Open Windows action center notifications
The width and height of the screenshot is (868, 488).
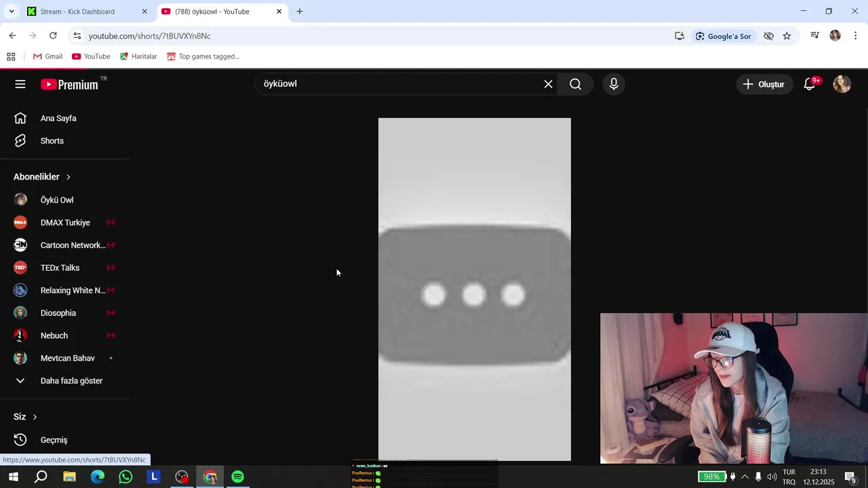(x=850, y=477)
